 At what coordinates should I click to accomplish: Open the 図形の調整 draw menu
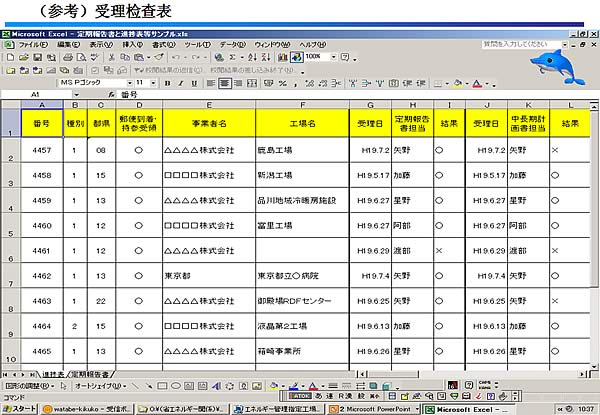click(x=30, y=386)
